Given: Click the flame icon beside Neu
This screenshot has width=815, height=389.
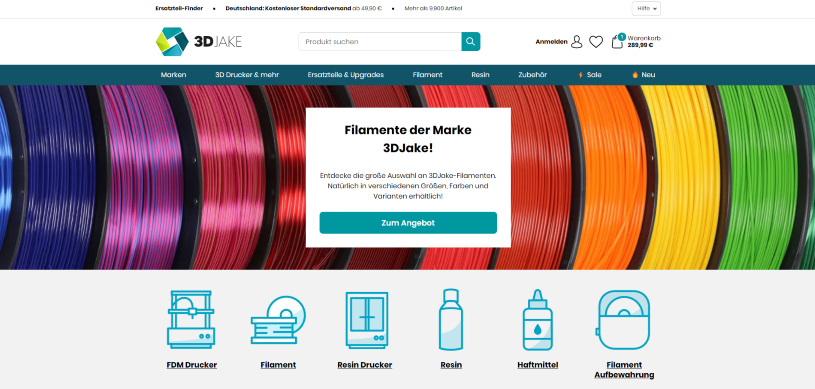Looking at the screenshot, I should pyautogui.click(x=635, y=75).
